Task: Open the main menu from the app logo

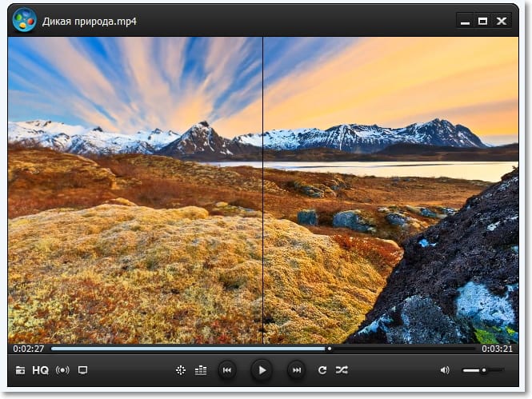Action: pos(24,20)
